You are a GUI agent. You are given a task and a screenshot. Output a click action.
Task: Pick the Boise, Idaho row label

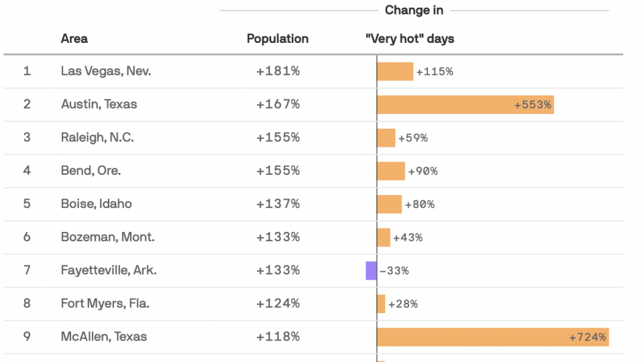96,204
